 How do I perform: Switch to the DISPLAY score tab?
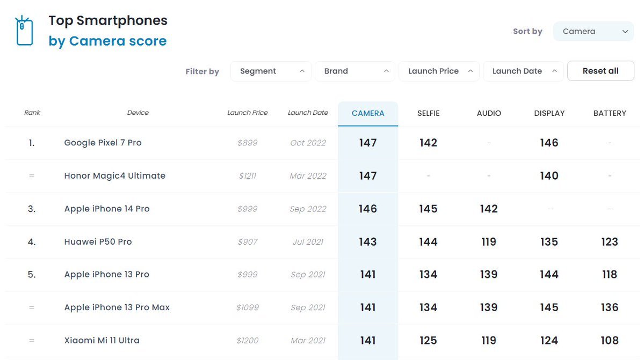tap(549, 114)
